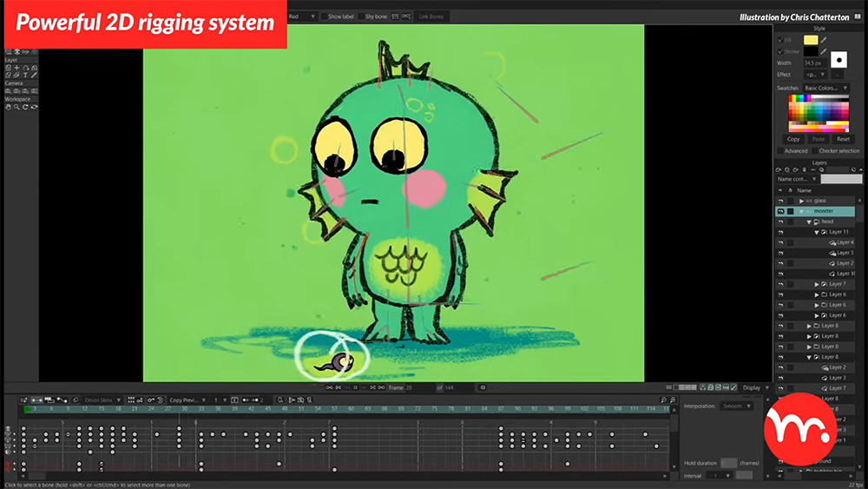868x489 pixels.
Task: Collapse the head layer group
Action: pyautogui.click(x=809, y=222)
